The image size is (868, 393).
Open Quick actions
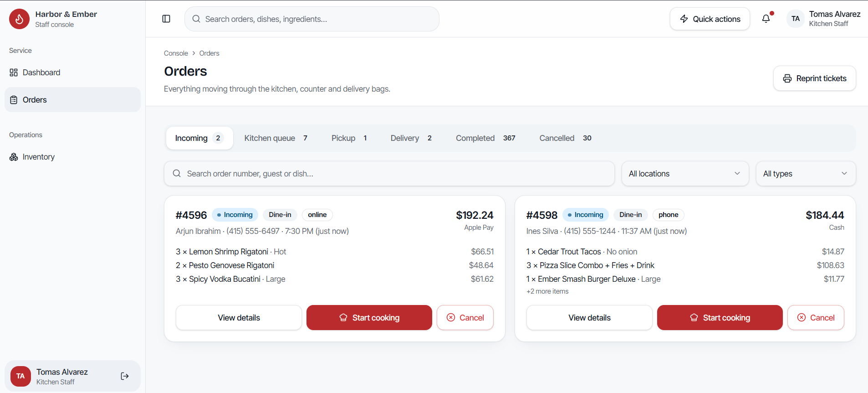click(x=710, y=19)
